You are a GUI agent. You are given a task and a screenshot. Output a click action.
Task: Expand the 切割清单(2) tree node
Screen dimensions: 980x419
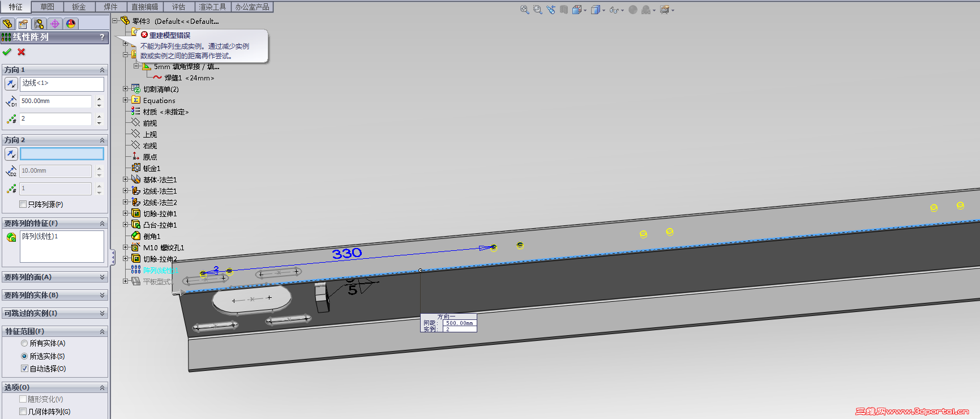[x=126, y=89]
